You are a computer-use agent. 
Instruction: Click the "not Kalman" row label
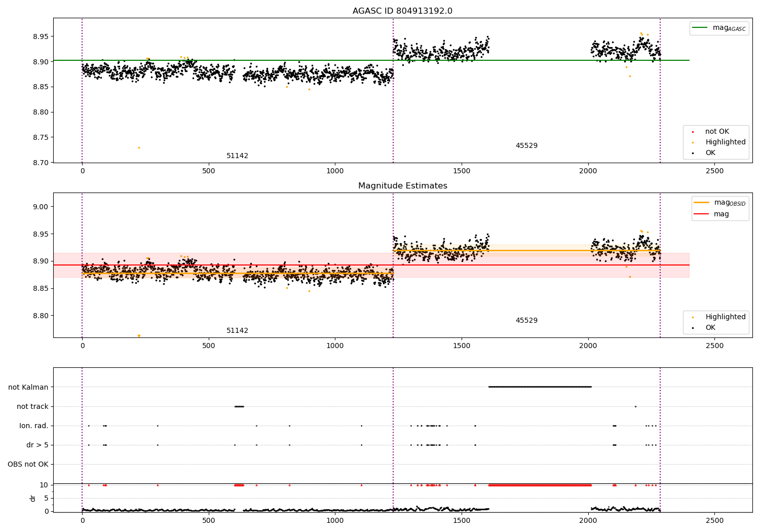pos(28,388)
